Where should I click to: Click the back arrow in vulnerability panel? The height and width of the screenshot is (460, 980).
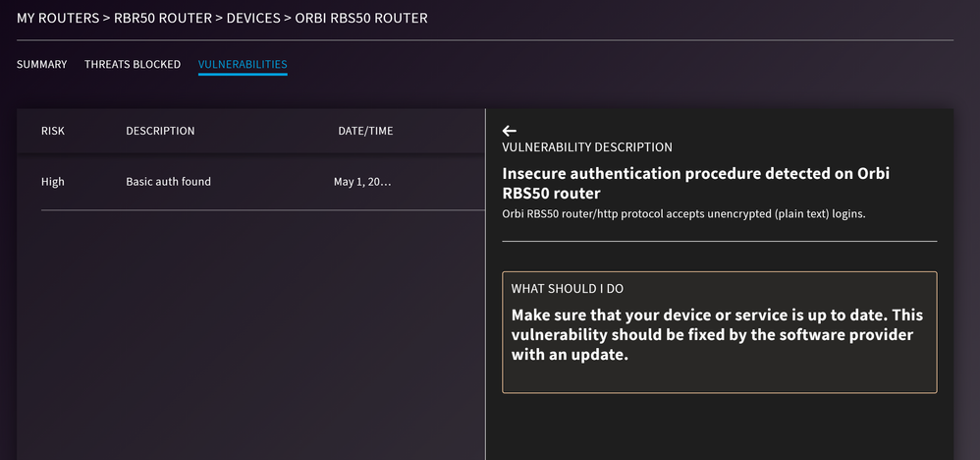(x=510, y=130)
